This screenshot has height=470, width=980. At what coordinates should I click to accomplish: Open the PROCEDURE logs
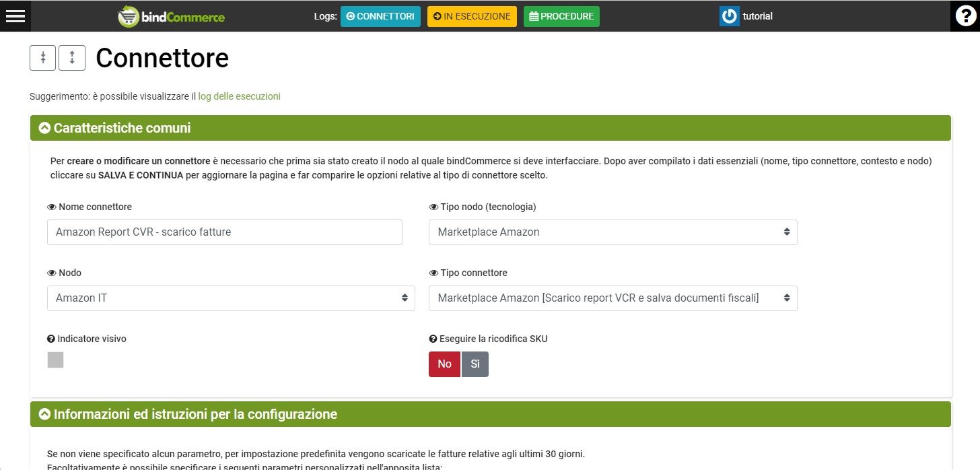click(561, 16)
